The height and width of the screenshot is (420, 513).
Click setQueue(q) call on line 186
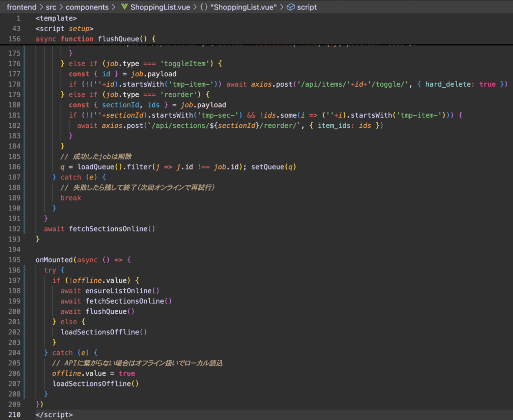[x=274, y=167]
